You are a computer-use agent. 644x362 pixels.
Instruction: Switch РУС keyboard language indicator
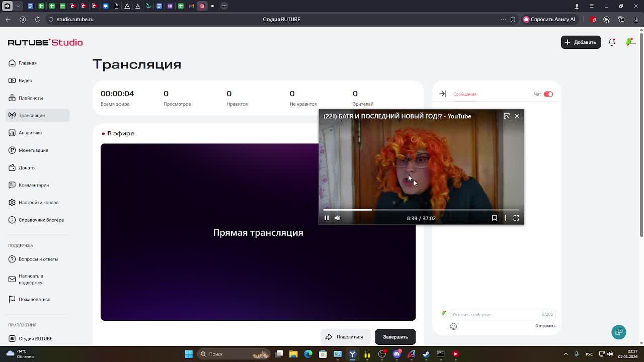click(x=589, y=354)
